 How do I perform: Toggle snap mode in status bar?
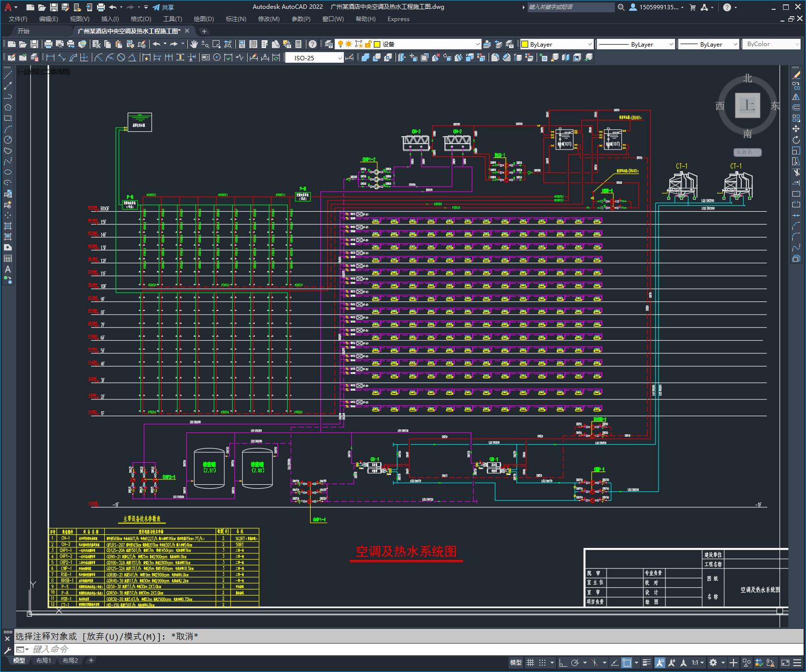pos(542,663)
